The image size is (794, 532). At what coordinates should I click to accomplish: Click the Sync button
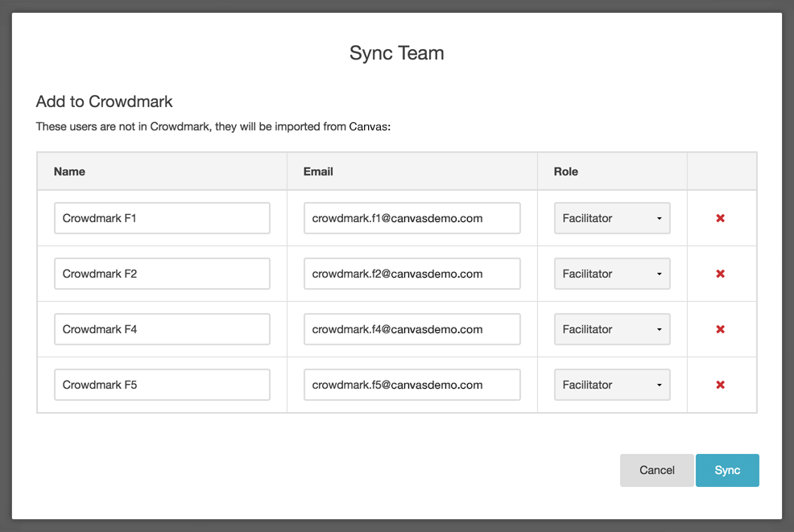pos(727,470)
